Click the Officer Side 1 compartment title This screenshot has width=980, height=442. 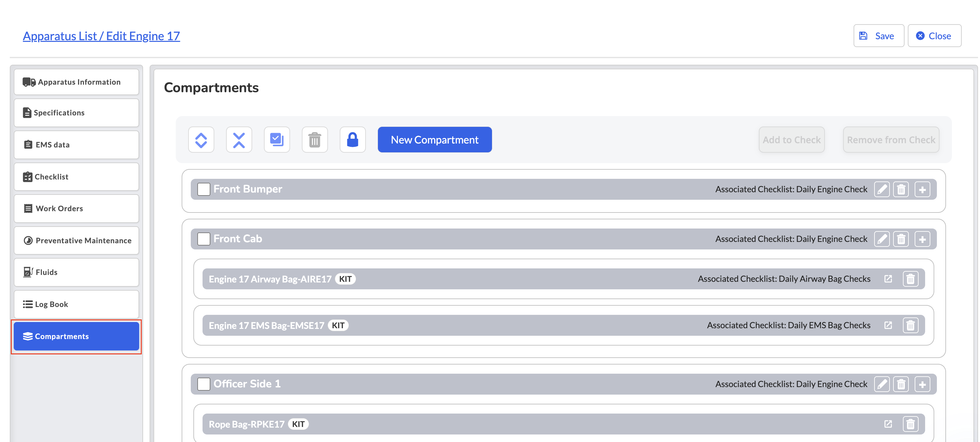point(247,384)
